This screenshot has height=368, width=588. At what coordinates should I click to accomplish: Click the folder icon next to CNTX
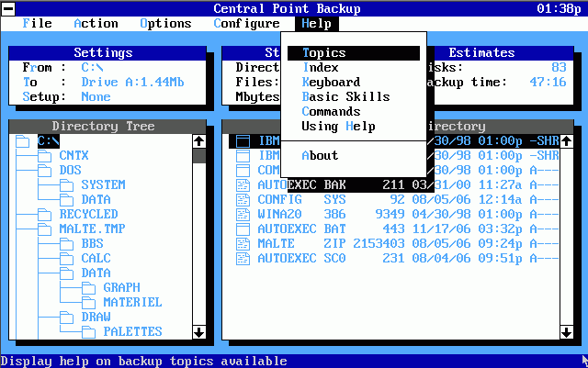click(44, 156)
